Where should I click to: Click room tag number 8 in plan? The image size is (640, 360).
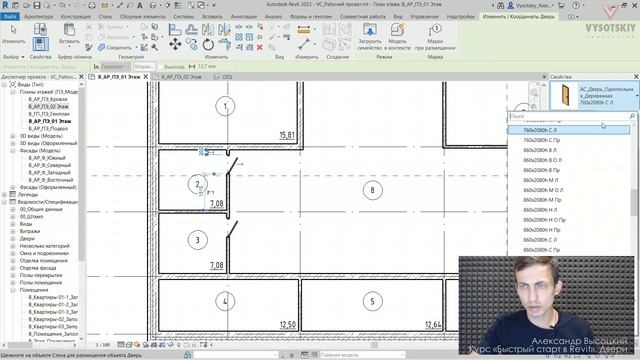(x=372, y=190)
